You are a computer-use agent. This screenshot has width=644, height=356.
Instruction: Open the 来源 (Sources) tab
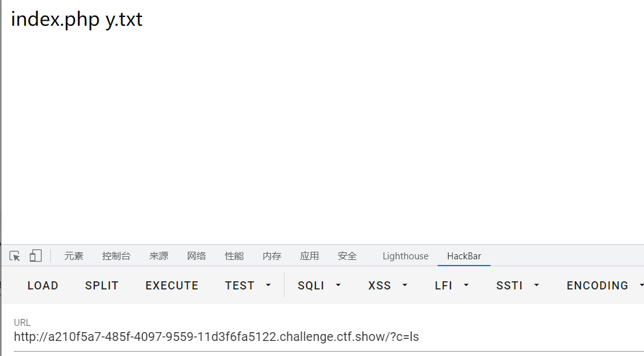(x=158, y=256)
